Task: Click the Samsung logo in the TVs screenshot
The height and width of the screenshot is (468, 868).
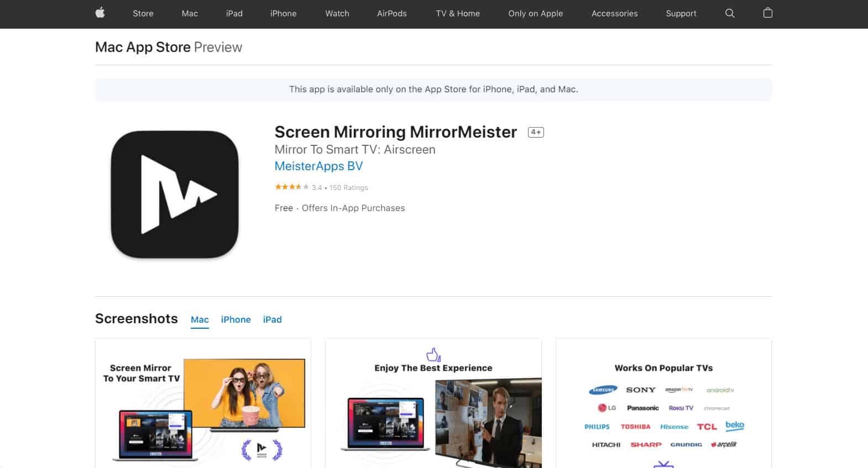Action: pos(603,390)
